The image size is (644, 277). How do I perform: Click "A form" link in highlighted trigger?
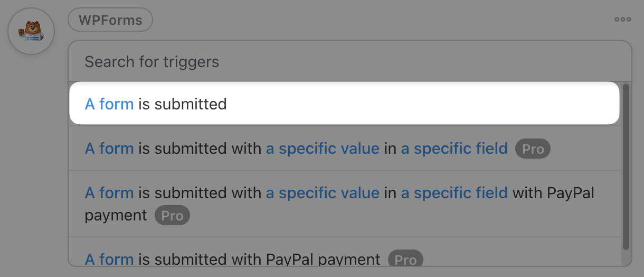(x=109, y=104)
